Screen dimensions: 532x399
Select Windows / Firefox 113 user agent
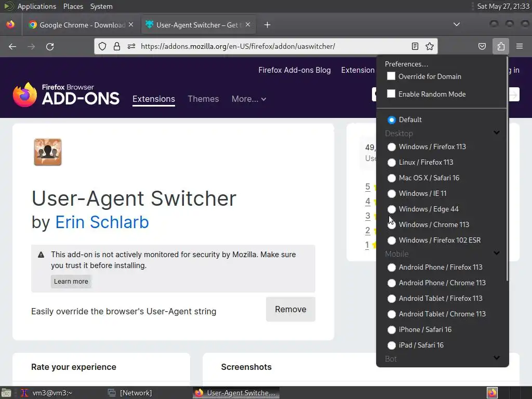pos(392,147)
